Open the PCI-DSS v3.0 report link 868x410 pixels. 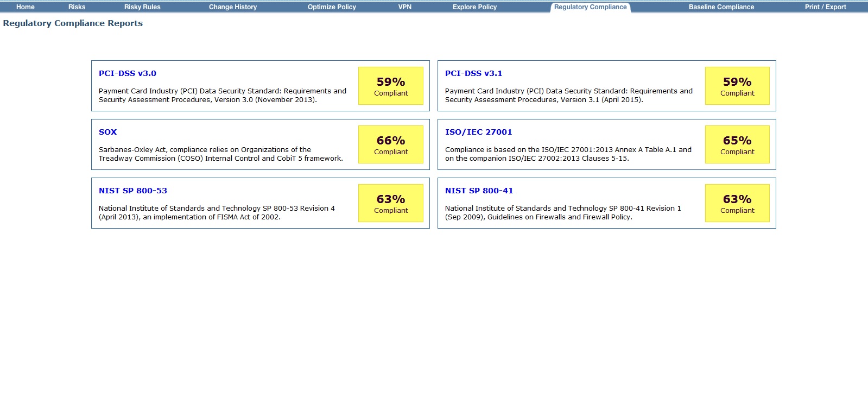tap(128, 73)
